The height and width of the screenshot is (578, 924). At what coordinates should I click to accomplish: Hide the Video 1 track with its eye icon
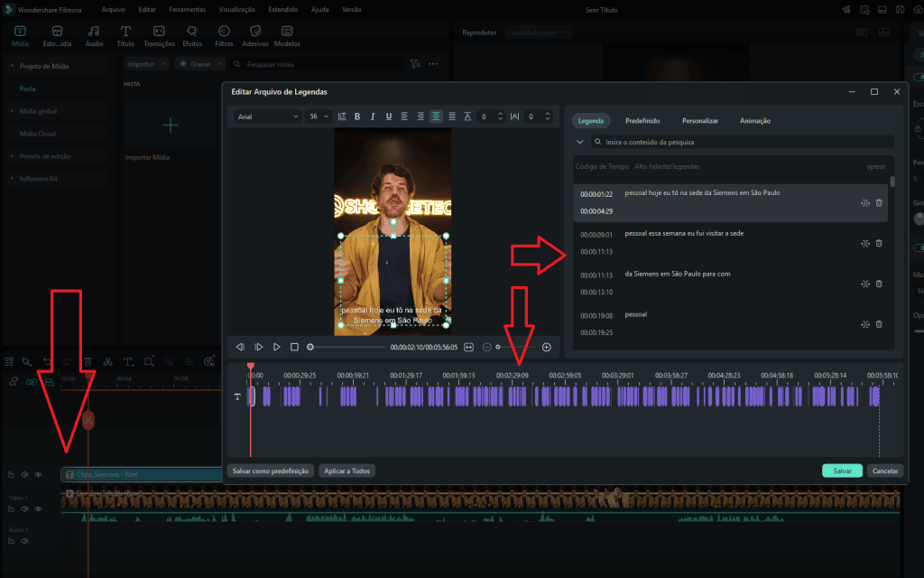38,508
